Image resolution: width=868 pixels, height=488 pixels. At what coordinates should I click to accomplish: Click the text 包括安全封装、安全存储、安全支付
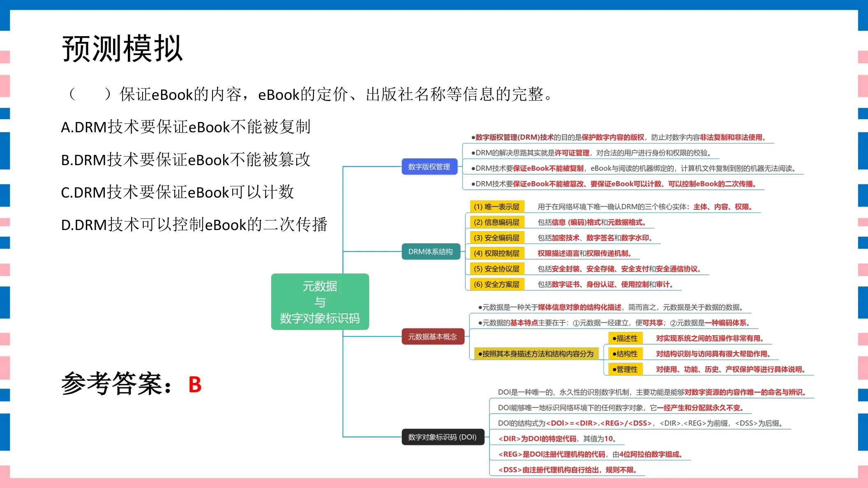[x=620, y=269]
